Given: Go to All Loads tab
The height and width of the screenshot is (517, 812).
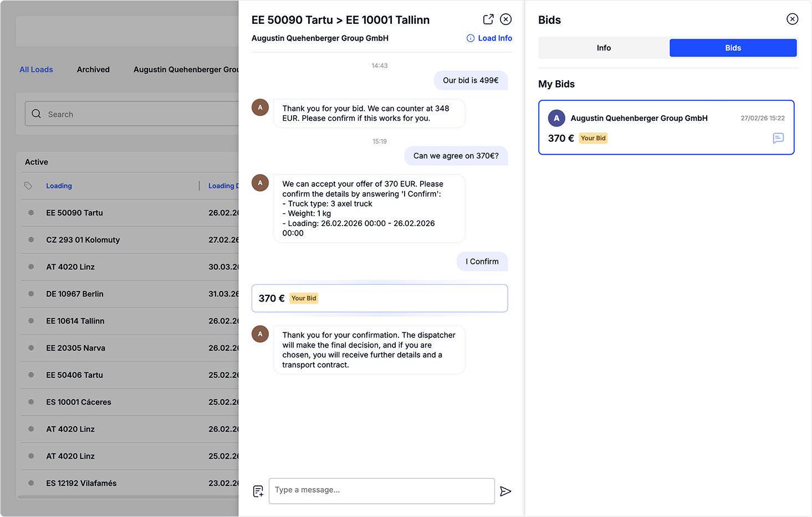Looking at the screenshot, I should [36, 70].
